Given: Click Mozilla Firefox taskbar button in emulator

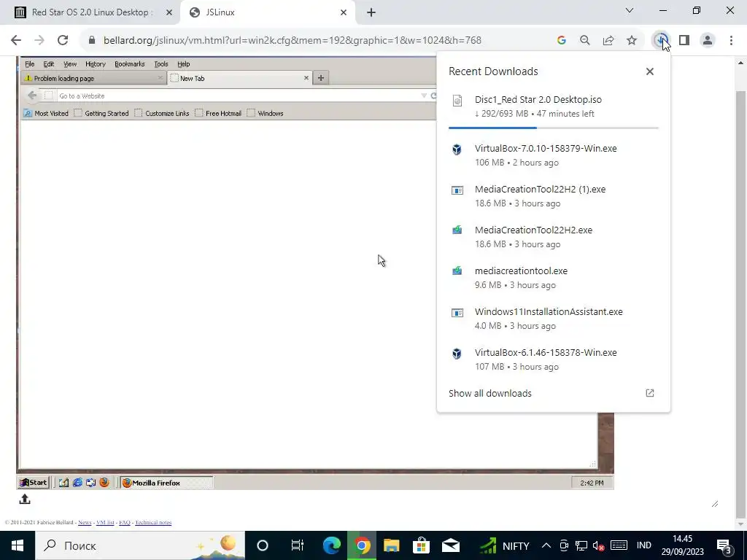Looking at the screenshot, I should [x=166, y=483].
